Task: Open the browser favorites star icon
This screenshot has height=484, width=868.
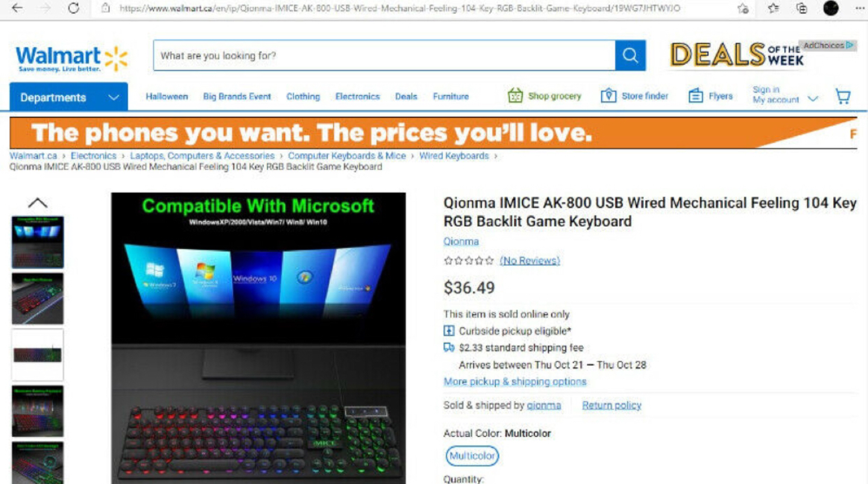Action: [773, 8]
